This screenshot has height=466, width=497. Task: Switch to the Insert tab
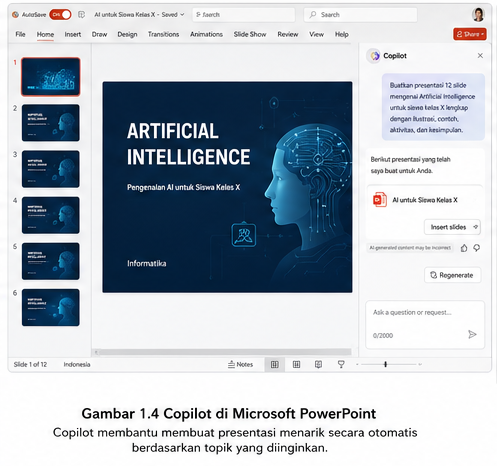73,34
